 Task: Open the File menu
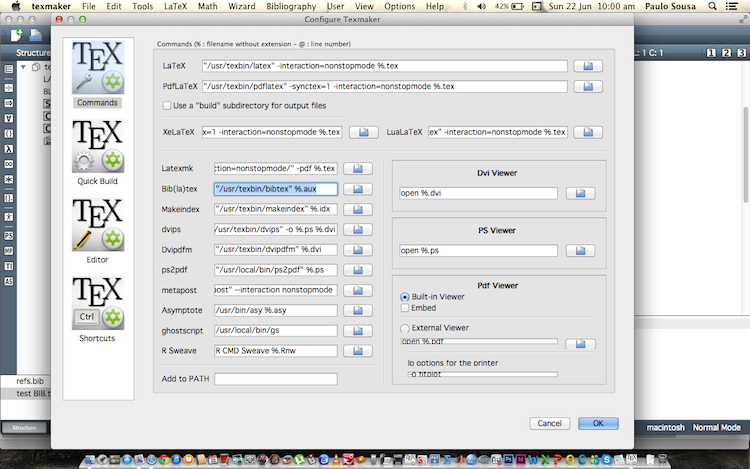click(x=88, y=6)
